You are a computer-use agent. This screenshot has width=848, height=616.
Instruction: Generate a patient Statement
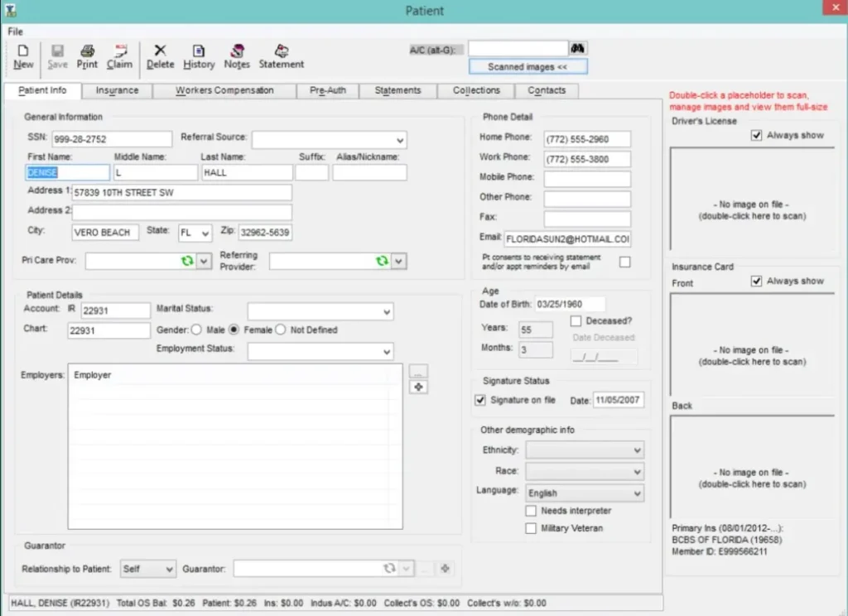(281, 55)
